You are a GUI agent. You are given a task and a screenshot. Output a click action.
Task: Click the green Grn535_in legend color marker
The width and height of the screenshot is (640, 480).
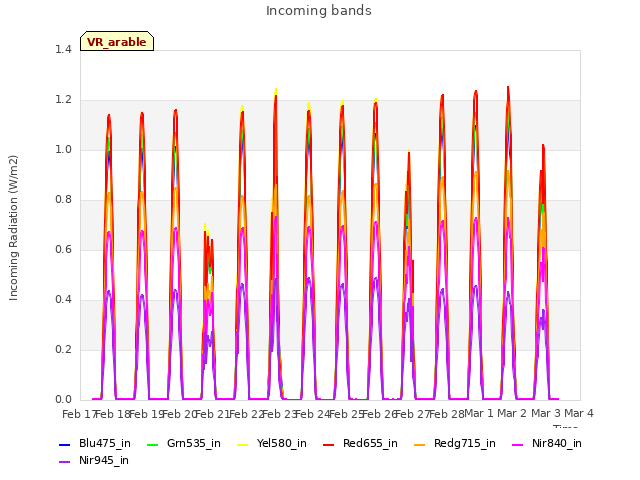pos(152,444)
